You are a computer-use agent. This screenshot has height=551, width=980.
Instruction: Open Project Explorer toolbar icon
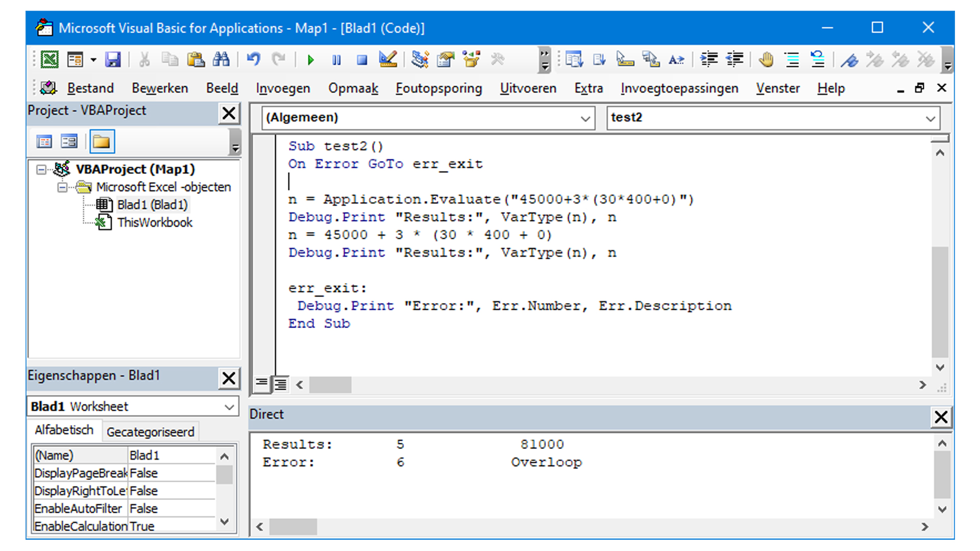[x=420, y=60]
